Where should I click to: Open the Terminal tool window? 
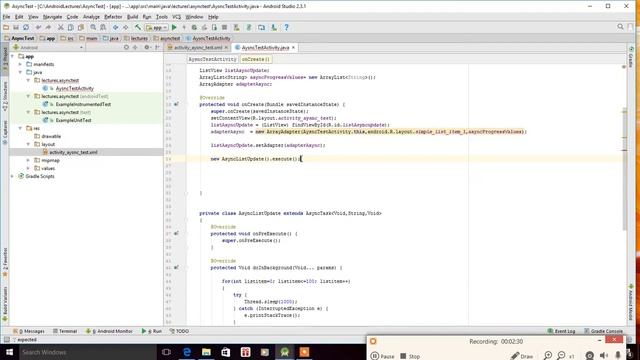(x=65, y=331)
